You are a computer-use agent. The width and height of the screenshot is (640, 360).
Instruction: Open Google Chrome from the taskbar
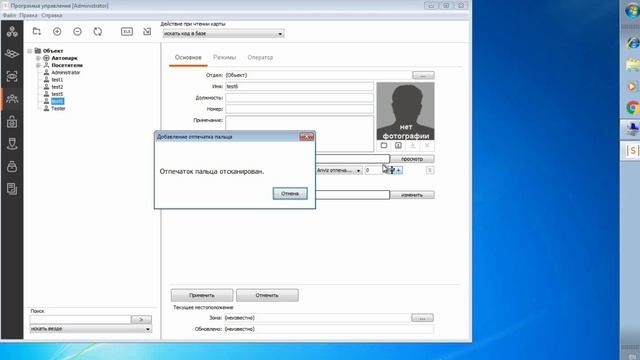(x=632, y=108)
